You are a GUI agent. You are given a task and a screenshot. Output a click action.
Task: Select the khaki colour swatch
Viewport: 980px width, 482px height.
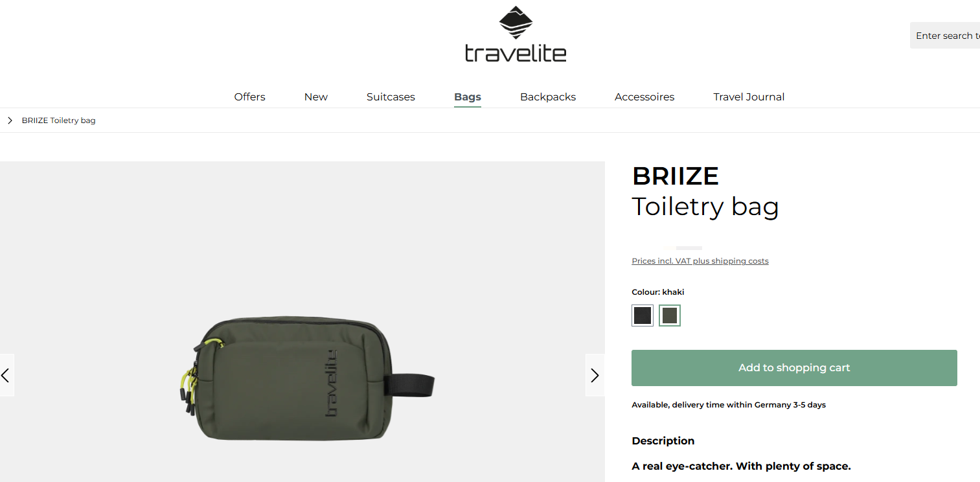tap(670, 316)
